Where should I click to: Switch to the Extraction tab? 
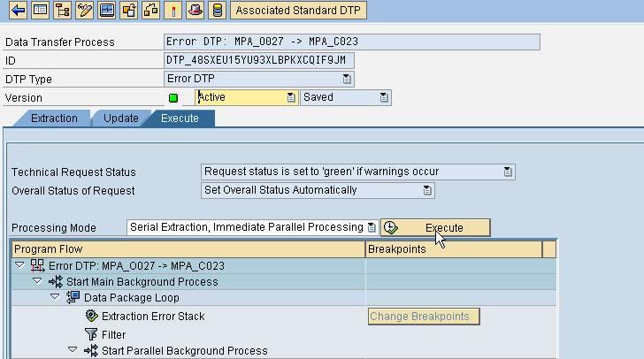coord(54,118)
